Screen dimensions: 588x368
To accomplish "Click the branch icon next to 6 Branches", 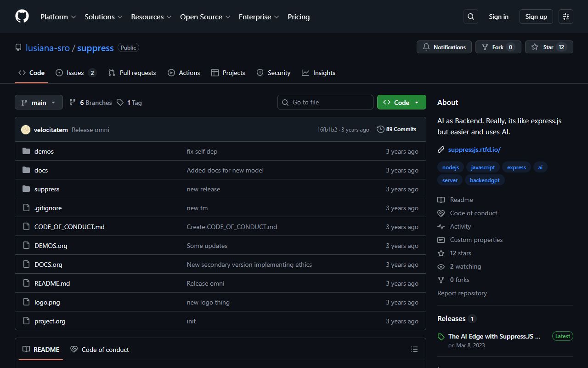I will (73, 102).
